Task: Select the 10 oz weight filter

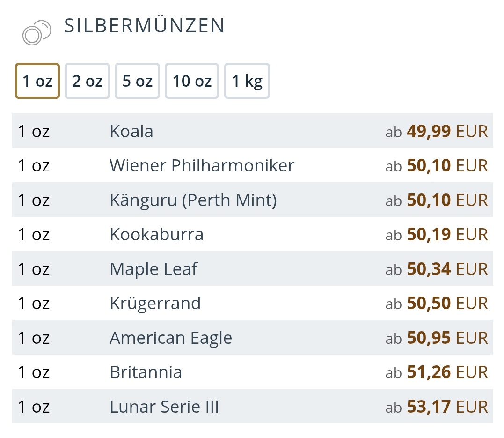Action: click(192, 81)
